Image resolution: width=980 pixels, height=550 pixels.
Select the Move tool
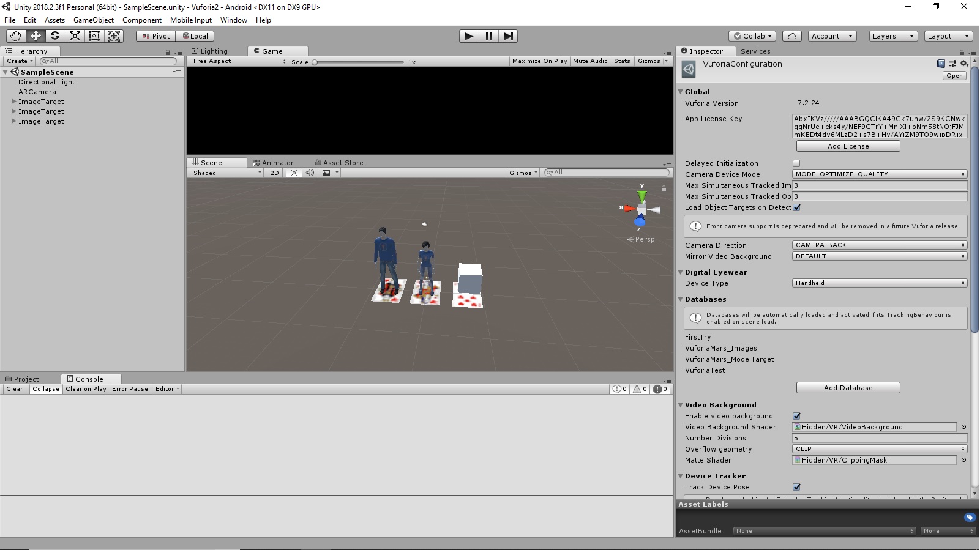point(36,36)
